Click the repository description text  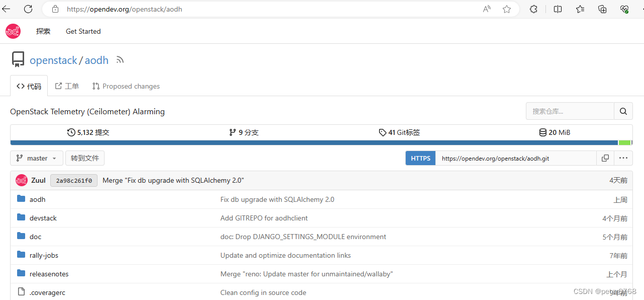pos(87,111)
